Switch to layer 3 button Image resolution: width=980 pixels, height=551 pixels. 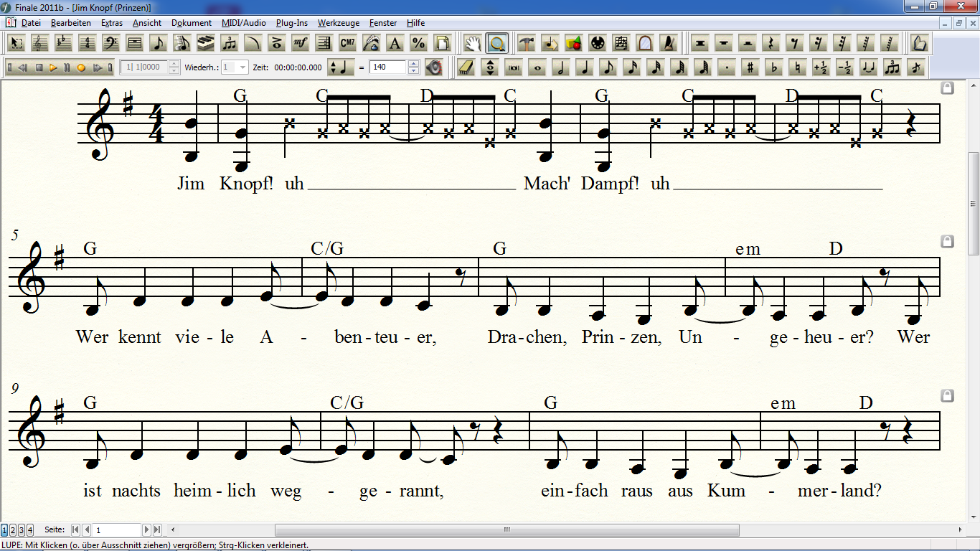22,530
